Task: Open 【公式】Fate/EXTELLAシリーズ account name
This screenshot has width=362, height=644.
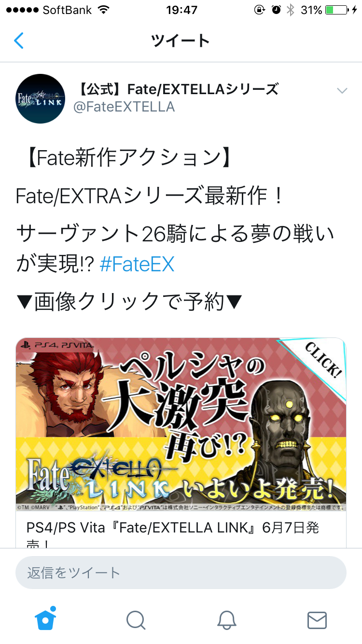Action: [176, 89]
